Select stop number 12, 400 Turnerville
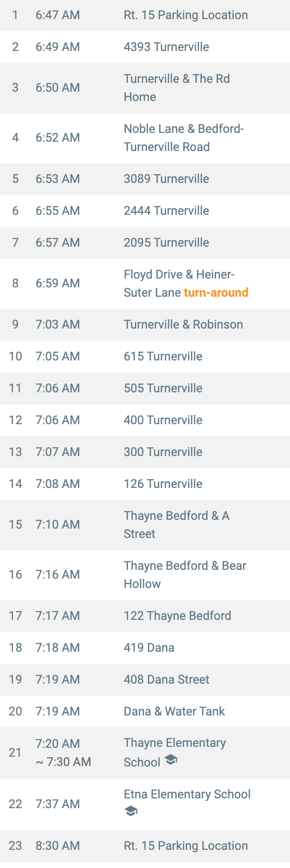This screenshot has height=868, width=290. 145,420
